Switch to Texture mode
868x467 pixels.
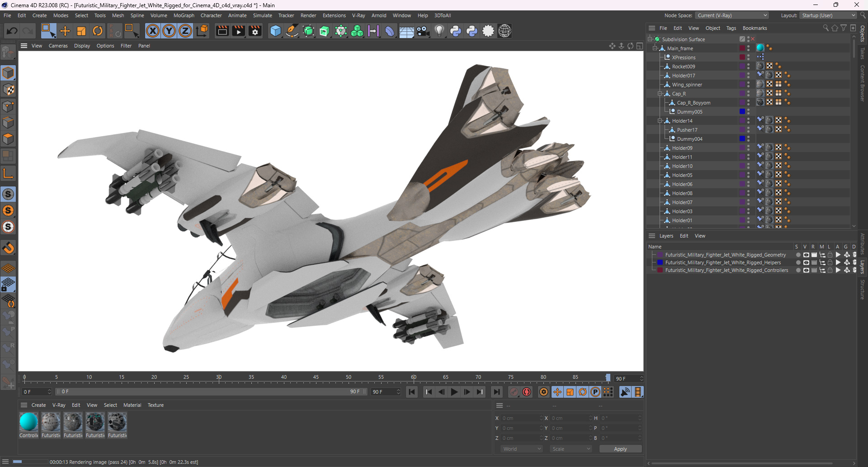pyautogui.click(x=9, y=90)
